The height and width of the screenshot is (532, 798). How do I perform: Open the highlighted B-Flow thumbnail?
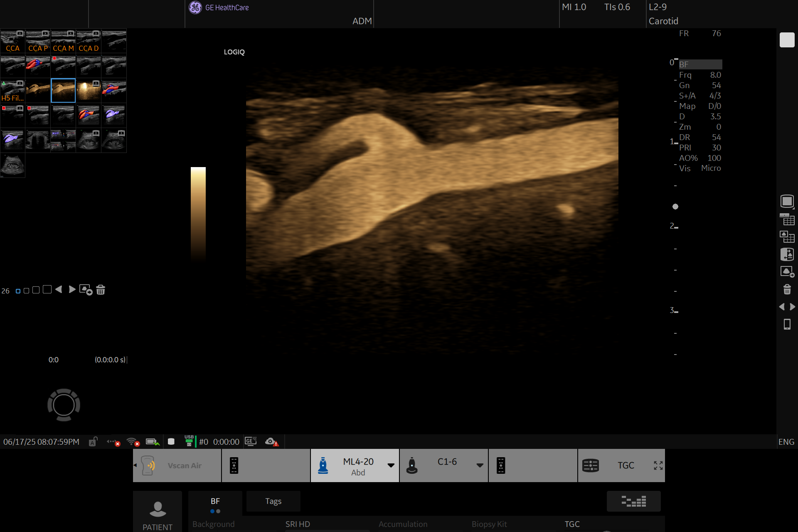coord(63,91)
